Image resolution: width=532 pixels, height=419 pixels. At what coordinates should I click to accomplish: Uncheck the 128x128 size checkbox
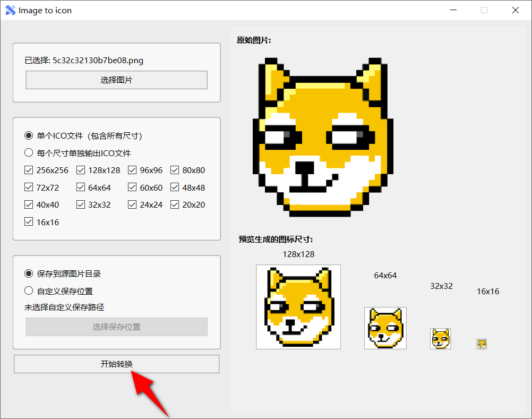(x=81, y=170)
